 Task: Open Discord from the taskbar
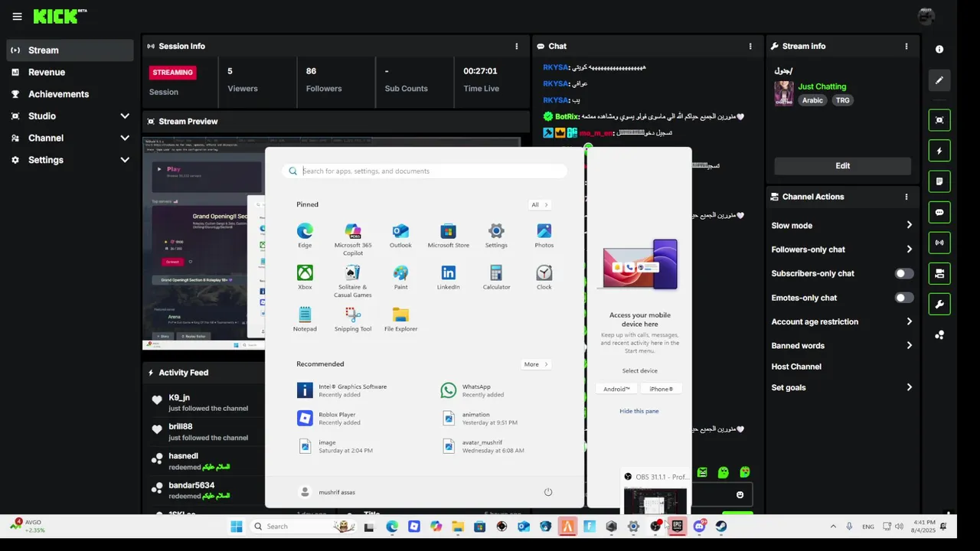click(699, 527)
